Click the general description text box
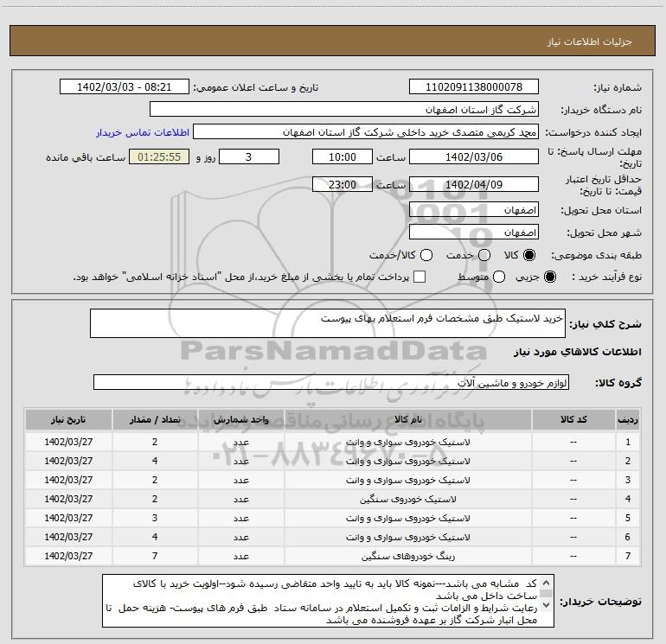 [328, 323]
